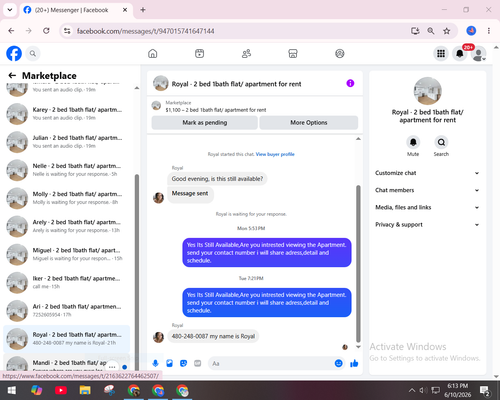Open the Julian conversation
Image resolution: width=500 pixels, height=400 pixels.
[67, 142]
